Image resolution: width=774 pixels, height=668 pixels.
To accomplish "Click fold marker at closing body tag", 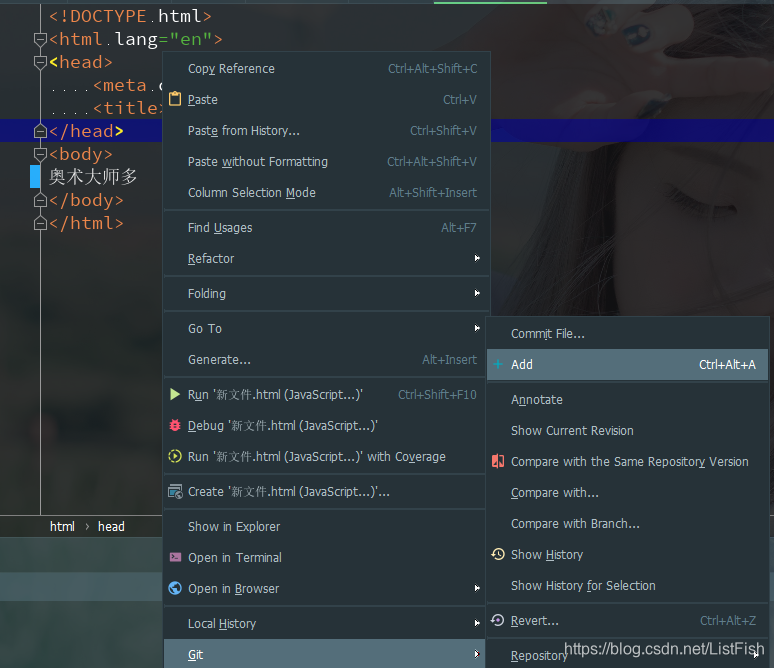I will (x=40, y=200).
